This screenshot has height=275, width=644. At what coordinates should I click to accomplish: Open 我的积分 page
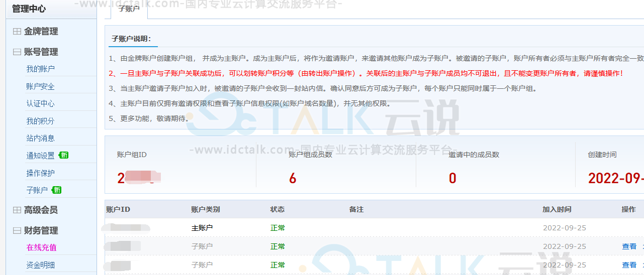[x=40, y=121]
